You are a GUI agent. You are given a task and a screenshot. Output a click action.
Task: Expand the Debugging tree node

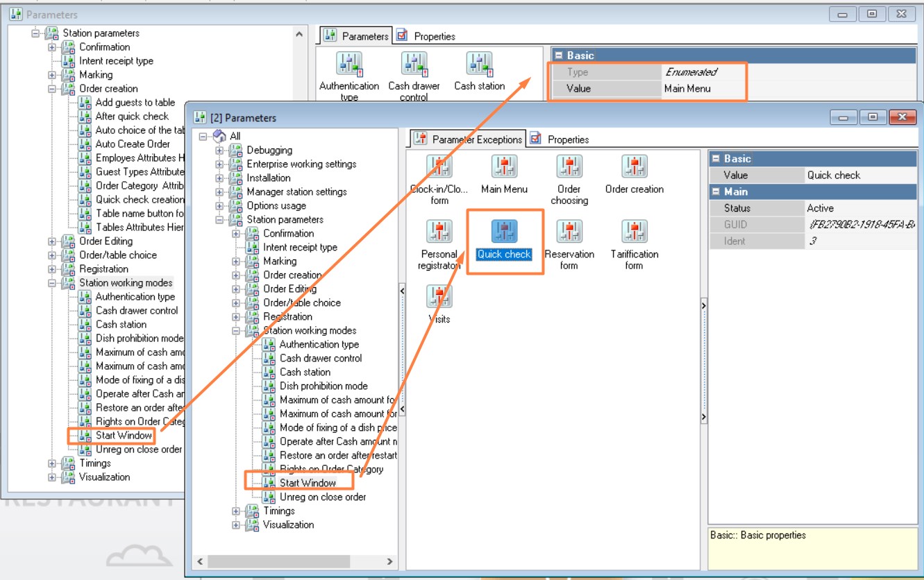click(x=220, y=151)
